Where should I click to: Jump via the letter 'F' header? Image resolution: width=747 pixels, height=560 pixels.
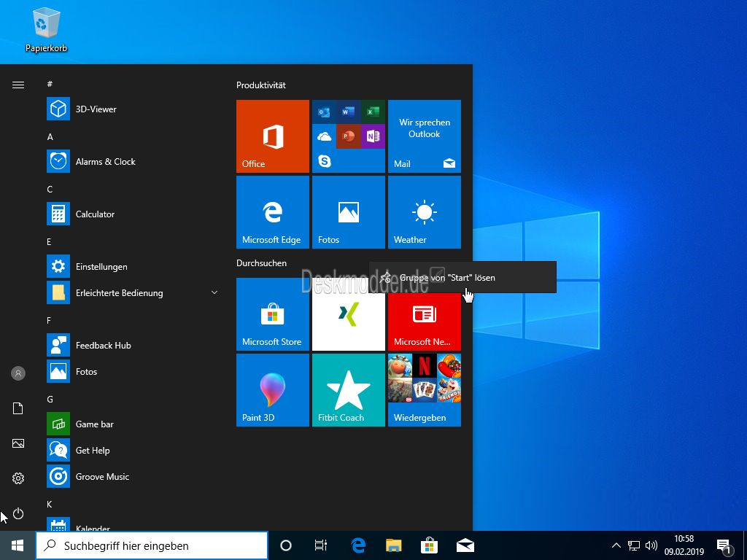coord(49,321)
